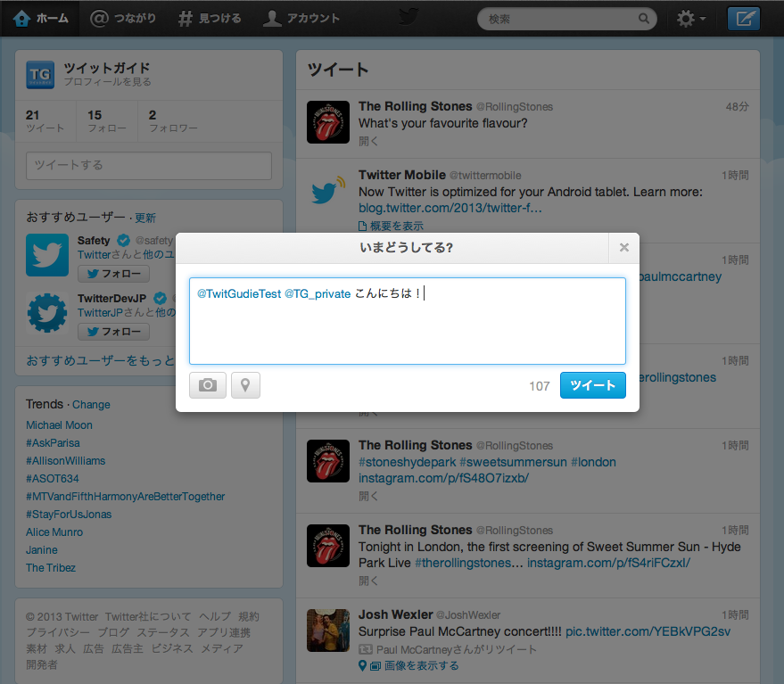Click Change link next to Trends
The height and width of the screenshot is (684, 784).
point(91,405)
